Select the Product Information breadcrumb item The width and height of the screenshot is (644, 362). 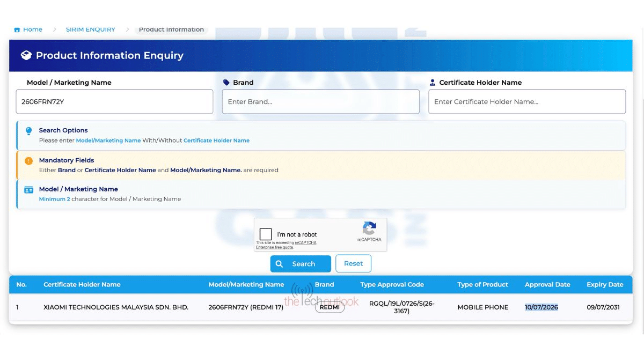pos(171,29)
